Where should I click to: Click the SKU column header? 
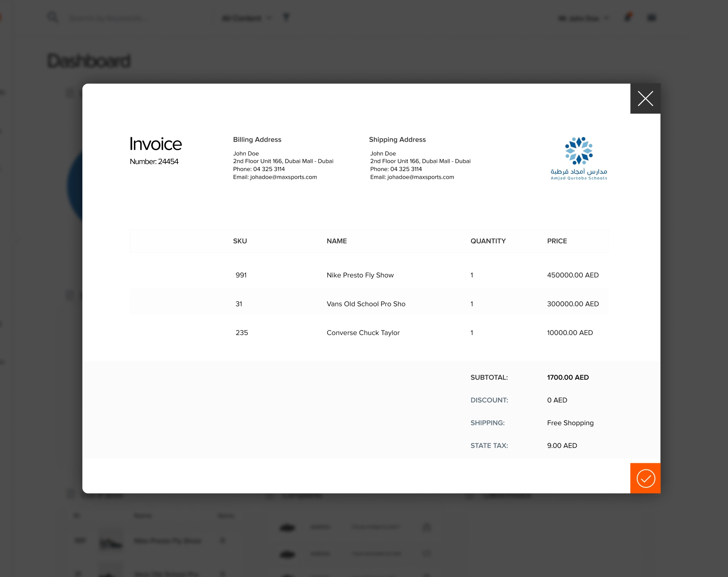pyautogui.click(x=240, y=241)
